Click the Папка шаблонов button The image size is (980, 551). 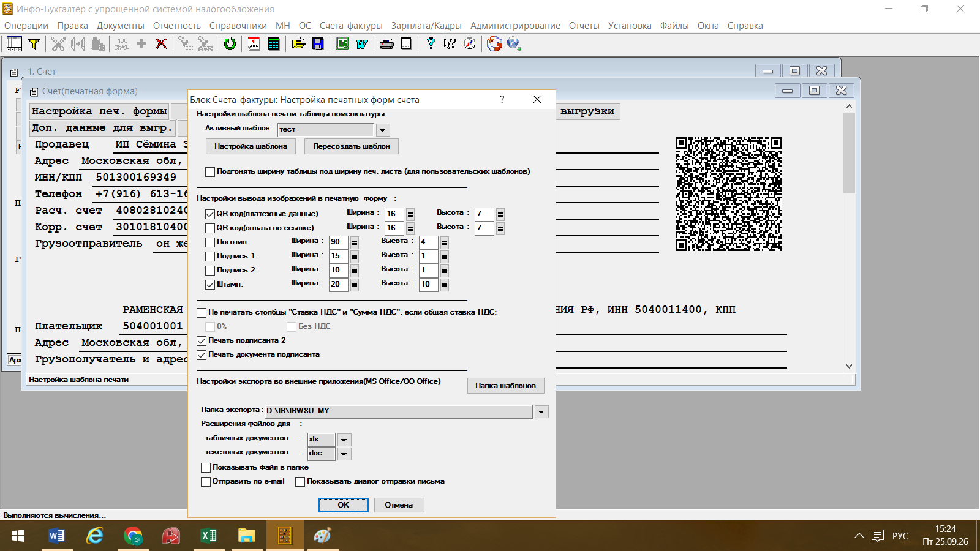pyautogui.click(x=505, y=386)
